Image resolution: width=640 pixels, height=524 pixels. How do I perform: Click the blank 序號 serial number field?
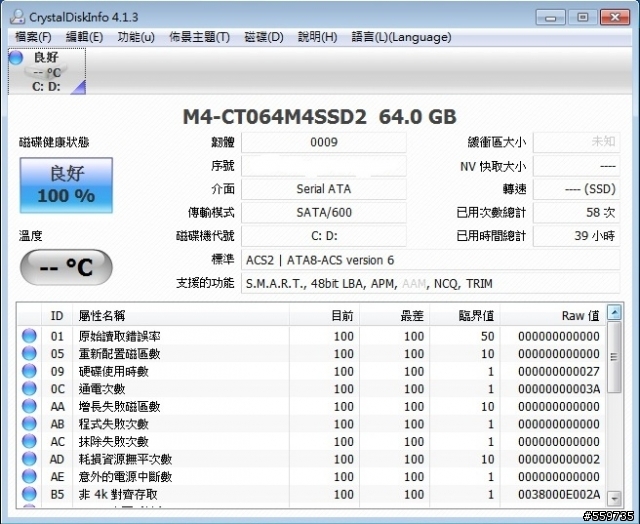[324, 166]
